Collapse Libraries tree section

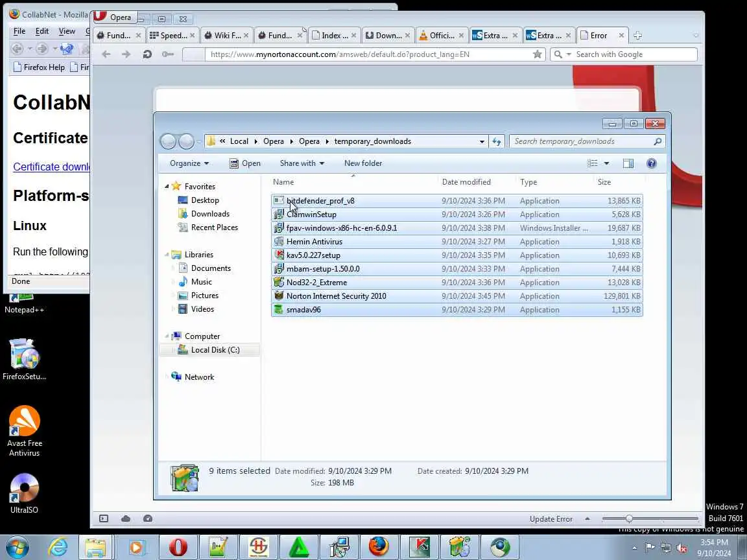coord(167,255)
